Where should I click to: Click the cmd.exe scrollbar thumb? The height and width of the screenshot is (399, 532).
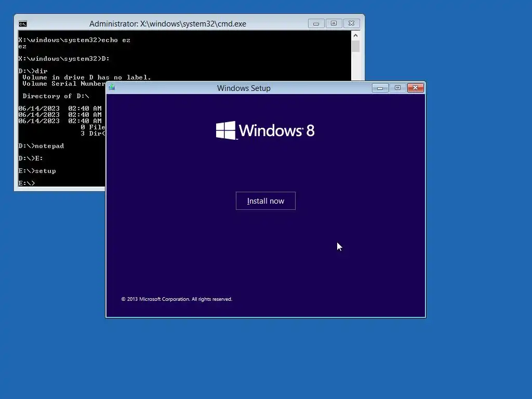355,46
